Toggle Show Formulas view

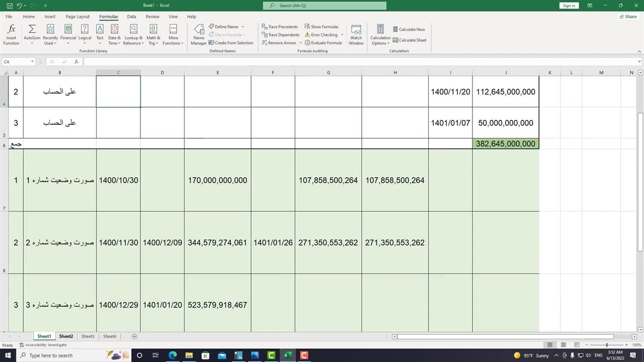321,27
